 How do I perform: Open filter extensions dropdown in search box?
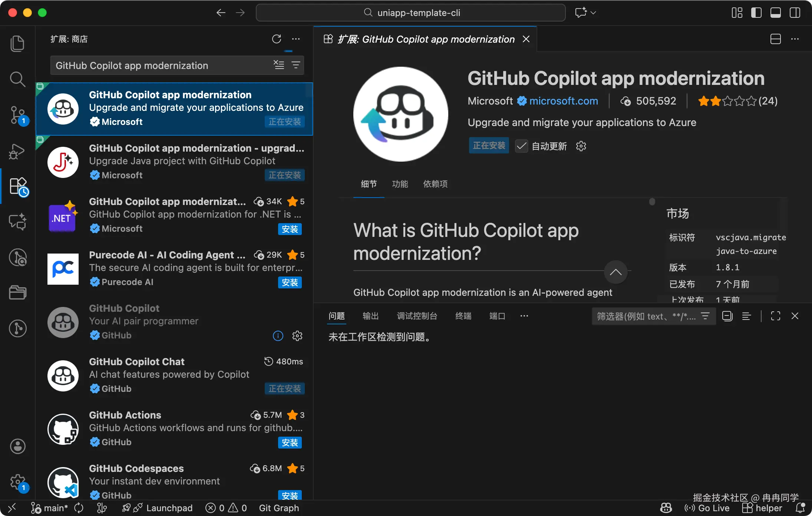pos(296,65)
